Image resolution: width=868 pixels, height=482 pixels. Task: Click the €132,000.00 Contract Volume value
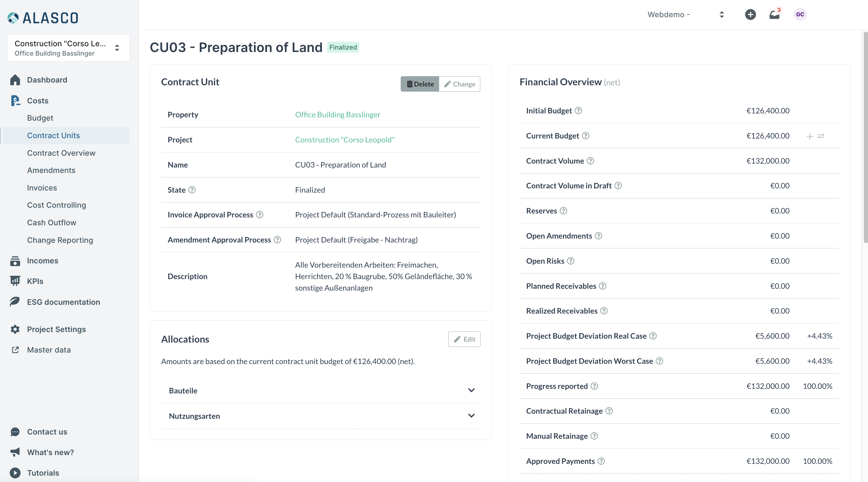768,161
